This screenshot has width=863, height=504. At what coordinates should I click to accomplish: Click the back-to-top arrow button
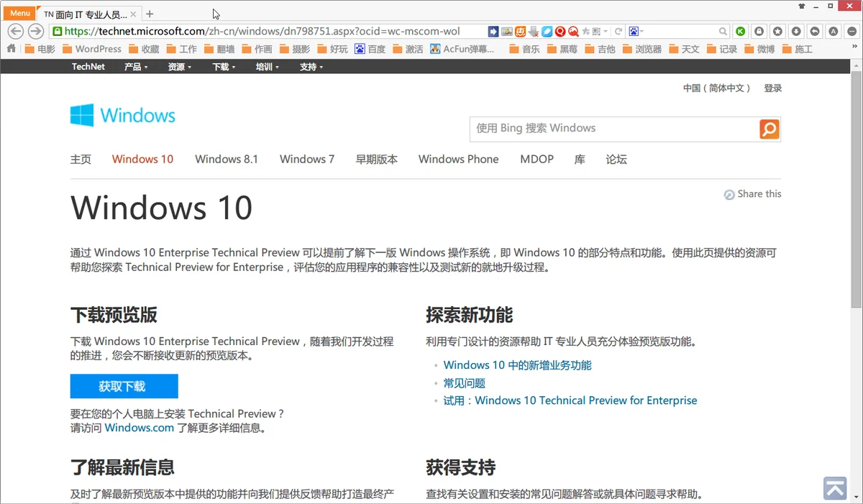tap(835, 488)
